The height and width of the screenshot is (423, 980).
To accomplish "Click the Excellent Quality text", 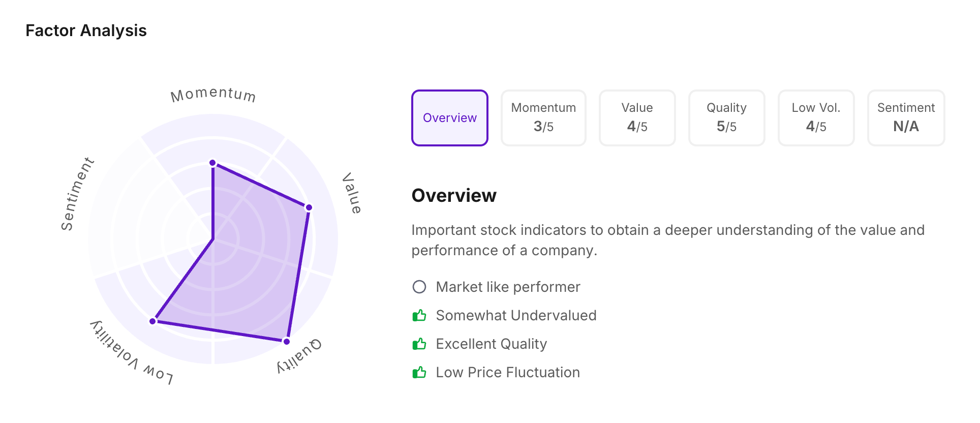I will click(491, 344).
